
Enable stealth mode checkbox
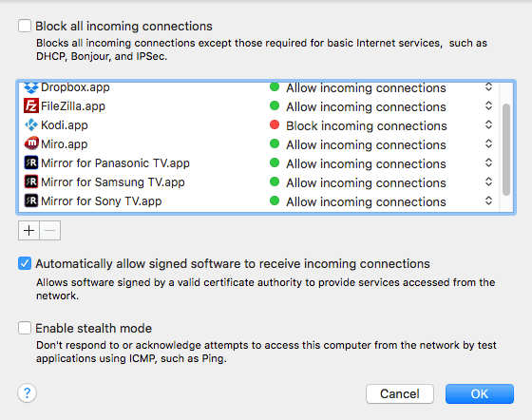pyautogui.click(x=25, y=328)
